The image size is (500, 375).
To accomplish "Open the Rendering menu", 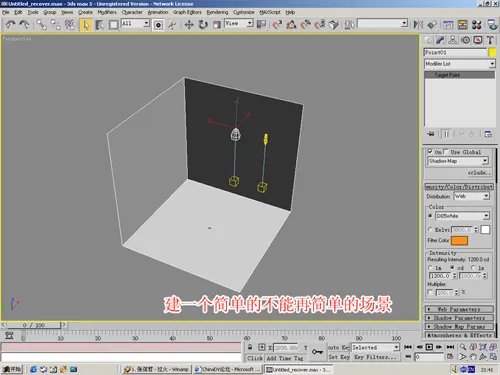I will click(217, 12).
